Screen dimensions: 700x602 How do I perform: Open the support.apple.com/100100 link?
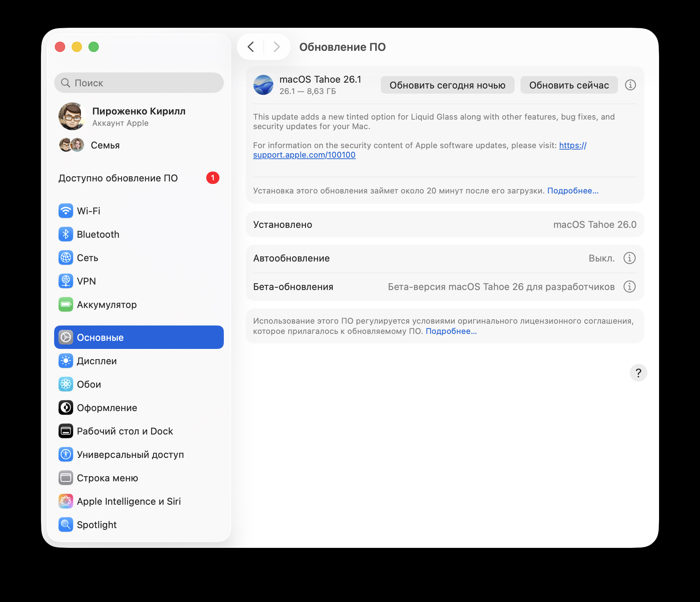click(x=304, y=155)
